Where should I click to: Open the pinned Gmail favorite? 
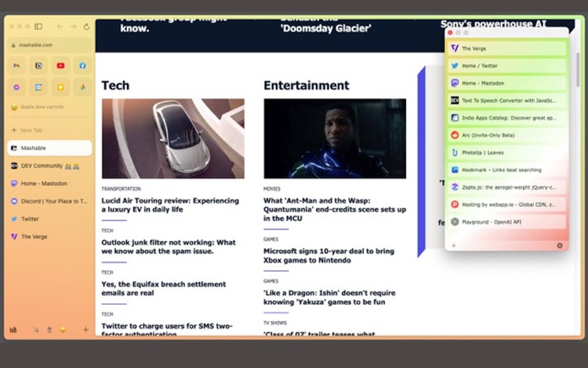coord(17,66)
